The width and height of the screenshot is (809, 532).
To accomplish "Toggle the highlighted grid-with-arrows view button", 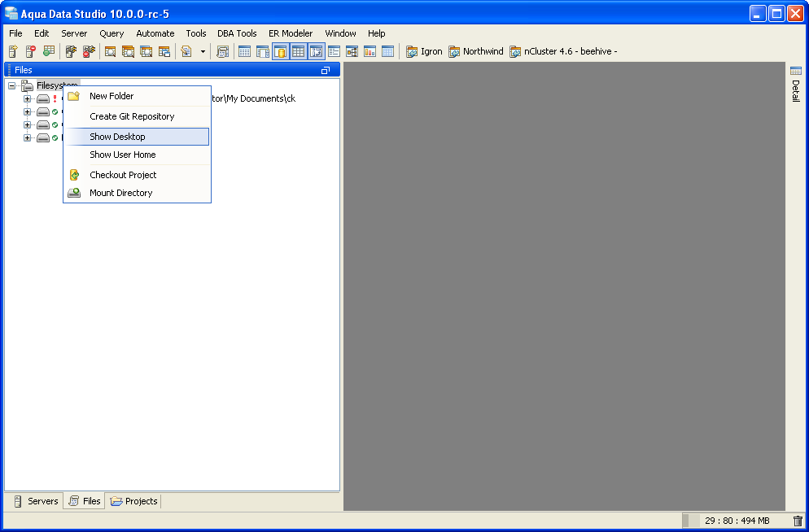I will click(x=317, y=51).
